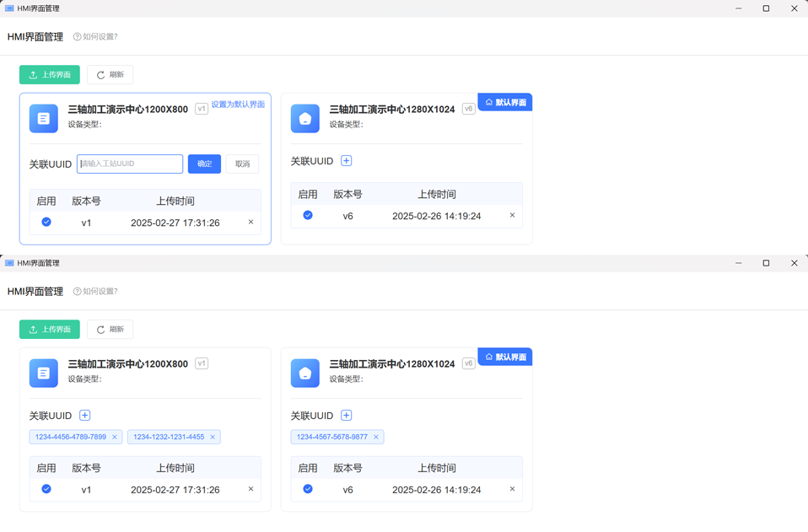Click 上传界面 button in upper window

(x=50, y=75)
